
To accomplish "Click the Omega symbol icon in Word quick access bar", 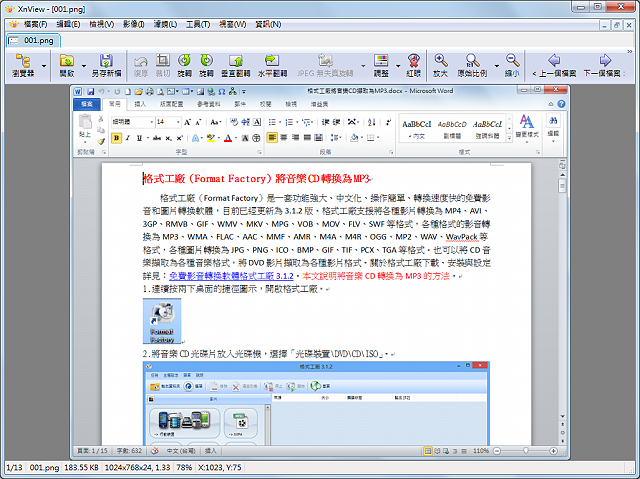I will pyautogui.click(x=222, y=91).
